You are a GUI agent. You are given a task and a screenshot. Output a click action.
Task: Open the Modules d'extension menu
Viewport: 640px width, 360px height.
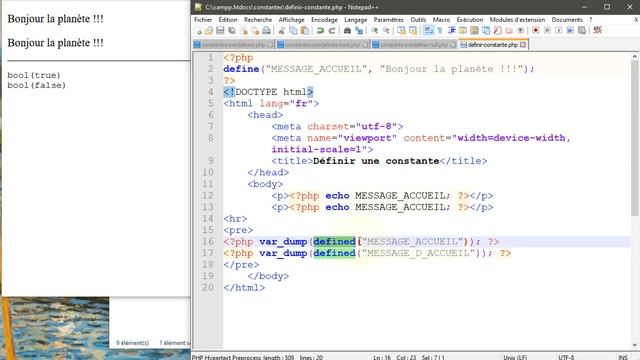[517, 20]
